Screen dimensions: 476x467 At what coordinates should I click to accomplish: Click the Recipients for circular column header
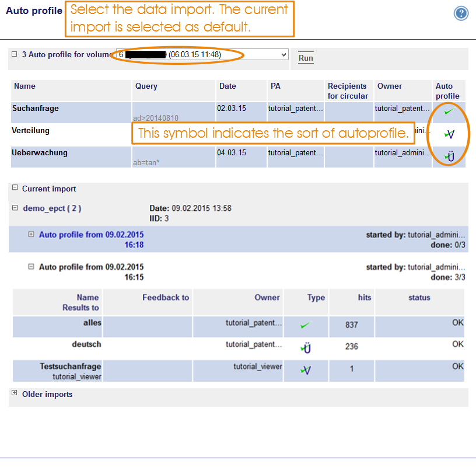coord(348,91)
